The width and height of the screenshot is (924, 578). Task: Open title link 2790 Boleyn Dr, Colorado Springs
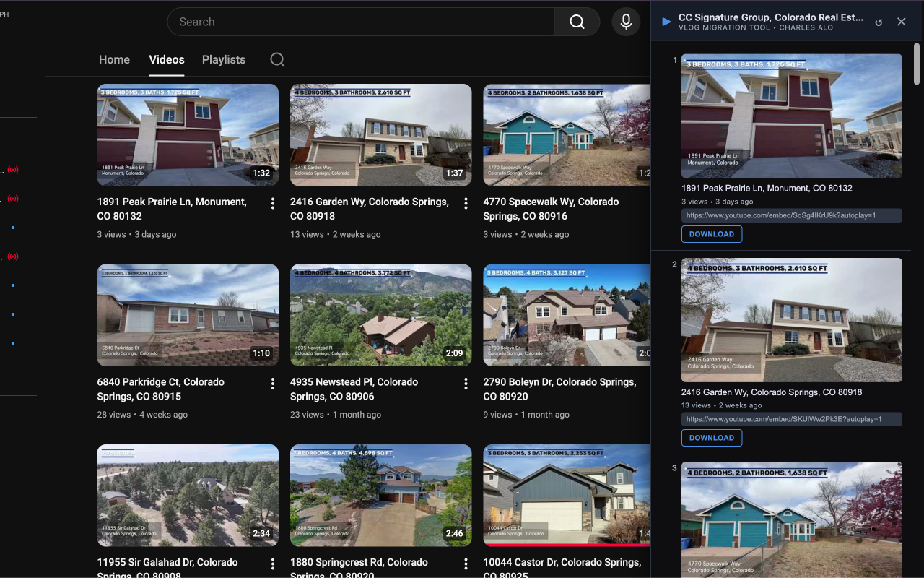(559, 389)
